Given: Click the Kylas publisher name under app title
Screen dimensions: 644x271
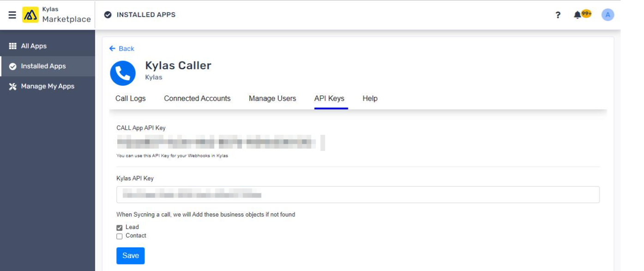Looking at the screenshot, I should (154, 78).
